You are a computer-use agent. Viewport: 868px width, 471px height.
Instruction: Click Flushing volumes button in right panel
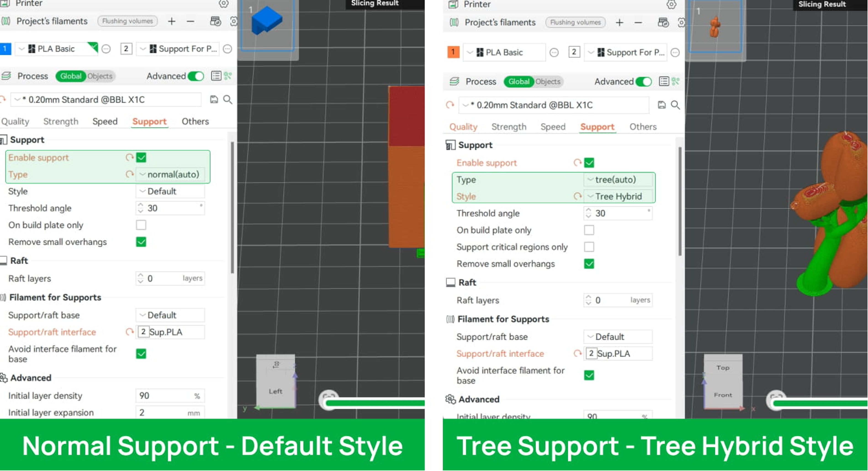pyautogui.click(x=575, y=22)
